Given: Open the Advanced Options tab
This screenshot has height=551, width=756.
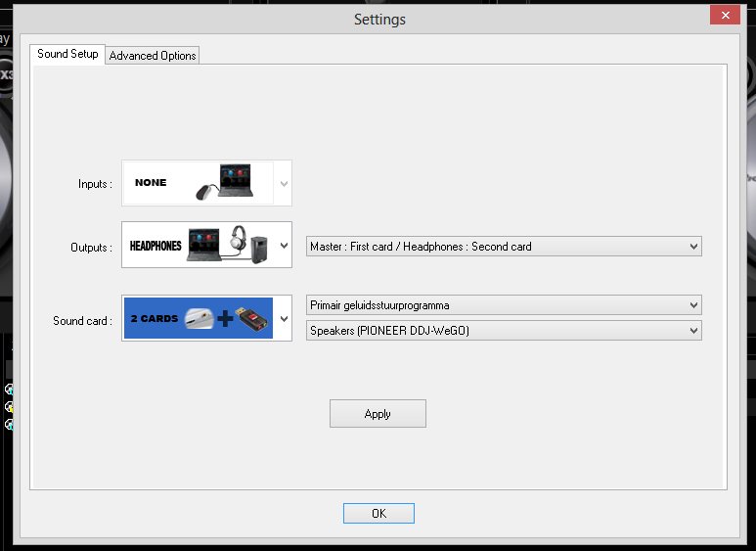Looking at the screenshot, I should (153, 56).
